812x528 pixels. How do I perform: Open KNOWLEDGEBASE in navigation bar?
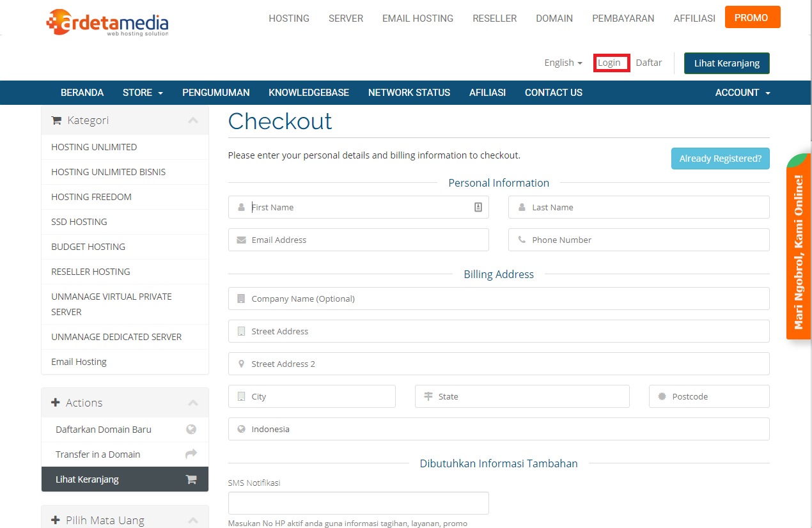click(x=309, y=93)
